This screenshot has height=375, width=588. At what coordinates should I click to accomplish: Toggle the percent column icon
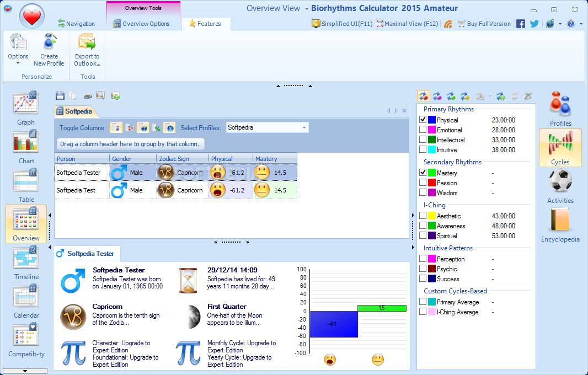pos(157,128)
